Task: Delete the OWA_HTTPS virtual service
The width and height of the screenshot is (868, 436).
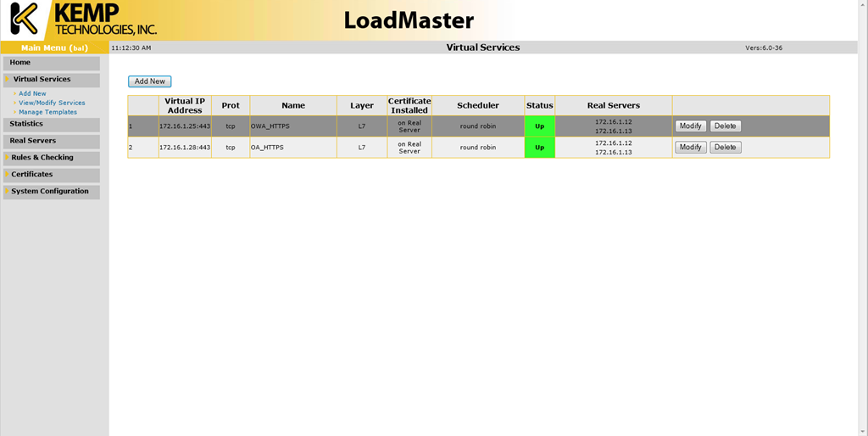Action: click(x=726, y=126)
